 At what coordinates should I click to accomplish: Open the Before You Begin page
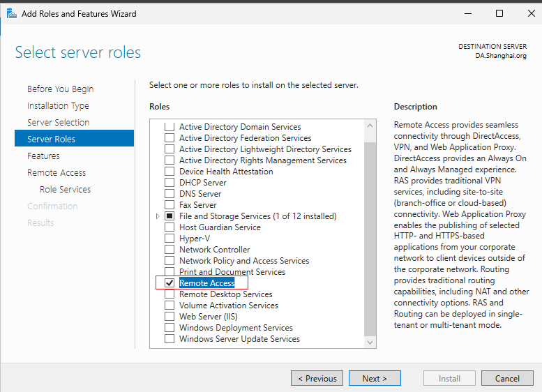coord(61,89)
